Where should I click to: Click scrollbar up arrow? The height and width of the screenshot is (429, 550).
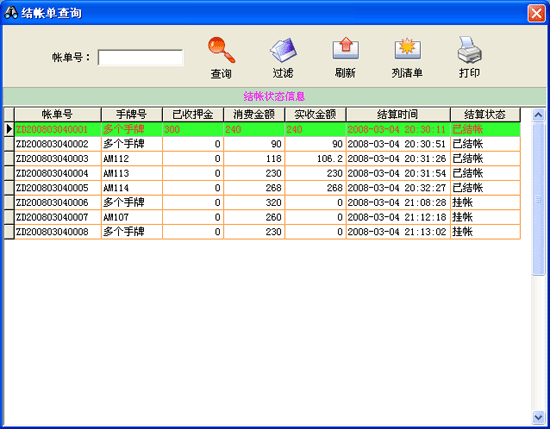click(538, 115)
